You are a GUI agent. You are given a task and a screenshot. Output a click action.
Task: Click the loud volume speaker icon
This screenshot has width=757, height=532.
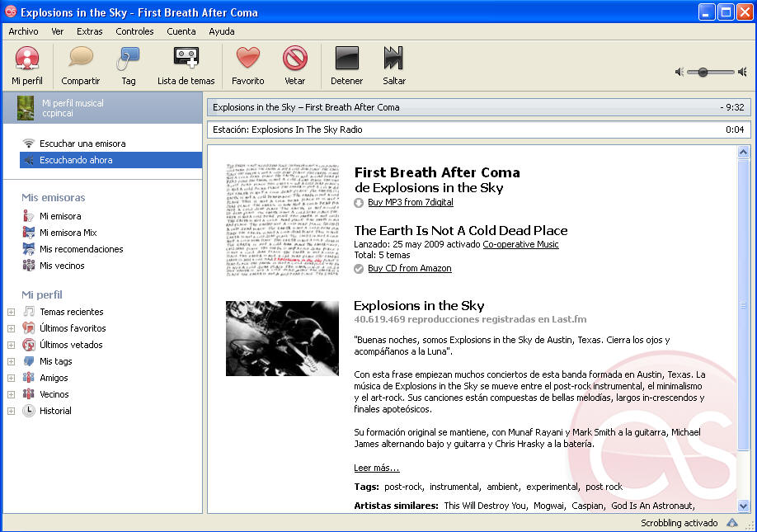click(742, 72)
